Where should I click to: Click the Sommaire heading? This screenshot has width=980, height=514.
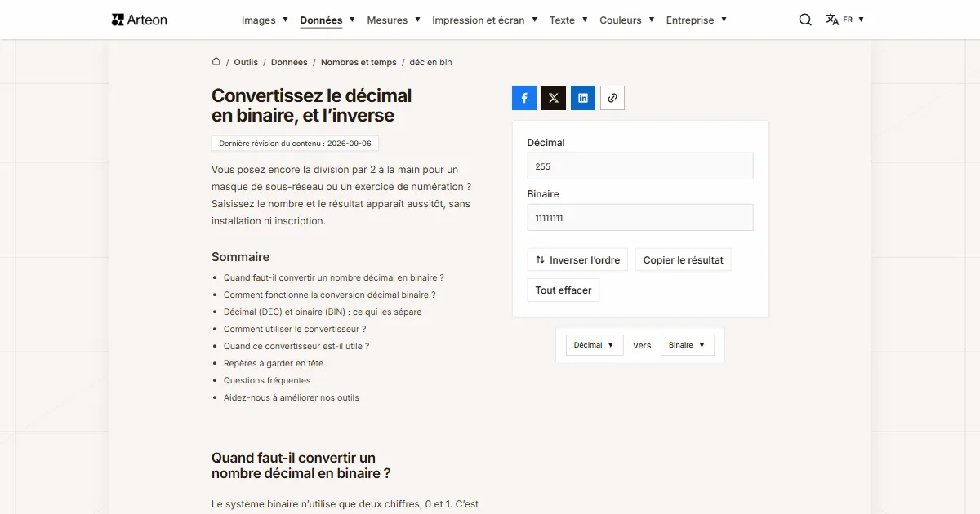point(240,257)
